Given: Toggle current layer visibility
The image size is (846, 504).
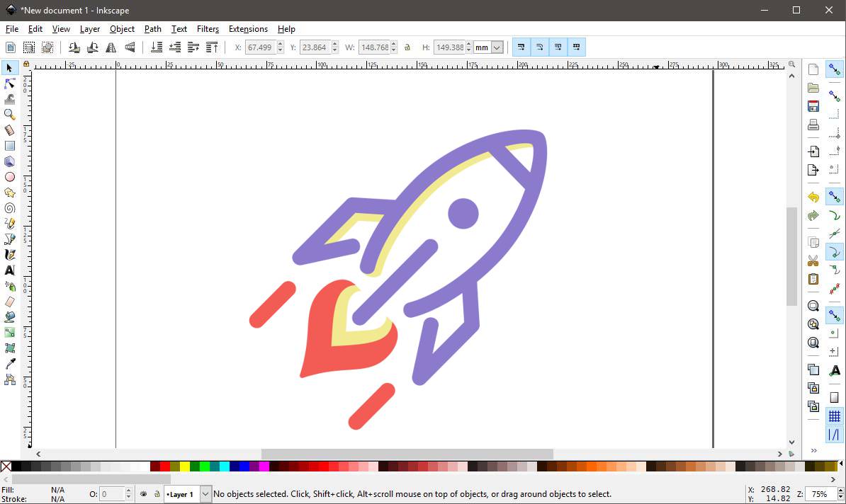Looking at the screenshot, I should 143,493.
